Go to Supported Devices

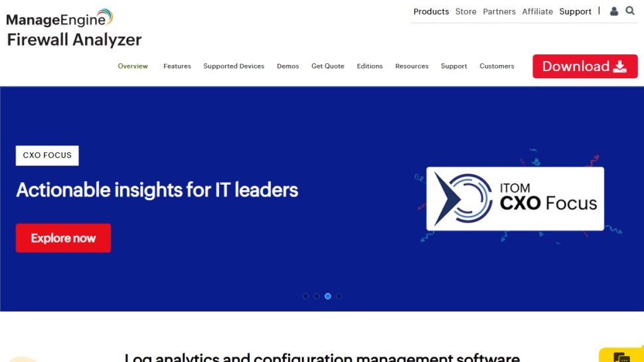tap(234, 66)
